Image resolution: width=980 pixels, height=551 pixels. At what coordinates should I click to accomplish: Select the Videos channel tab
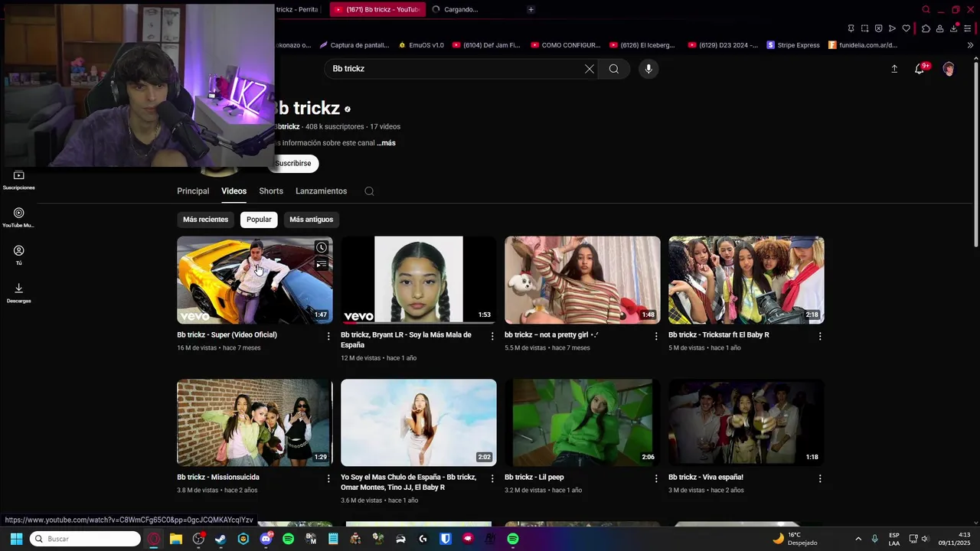pyautogui.click(x=234, y=191)
